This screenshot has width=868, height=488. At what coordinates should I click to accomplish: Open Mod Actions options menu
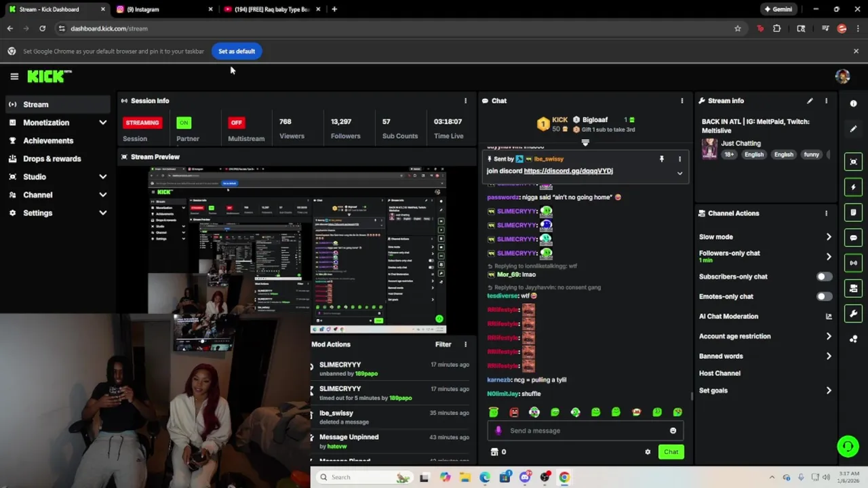click(465, 344)
